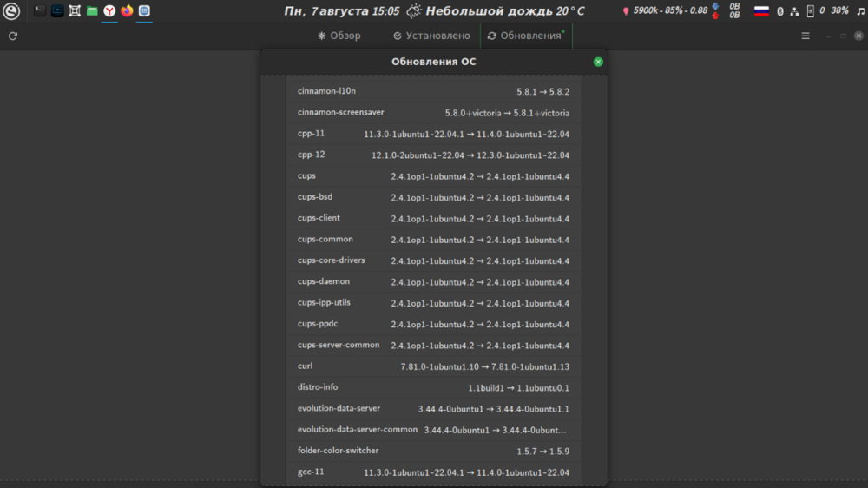
Task: Click the refresh icon in the header bar
Action: tap(12, 36)
